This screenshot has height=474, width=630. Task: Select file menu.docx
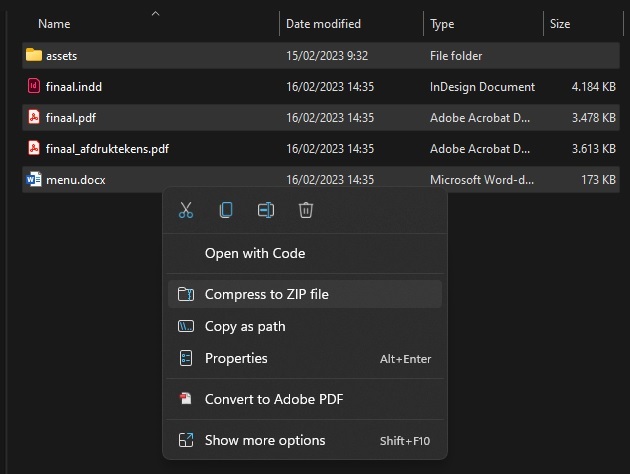pyautogui.click(x=76, y=180)
